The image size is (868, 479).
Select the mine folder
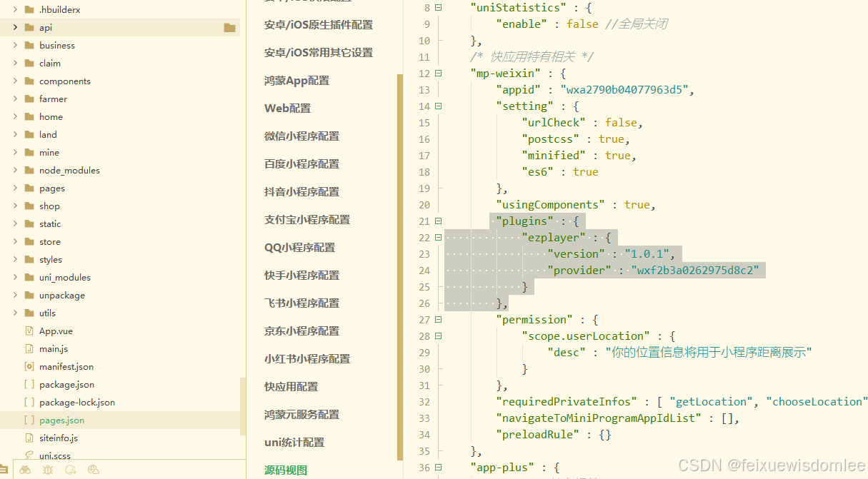click(x=49, y=153)
